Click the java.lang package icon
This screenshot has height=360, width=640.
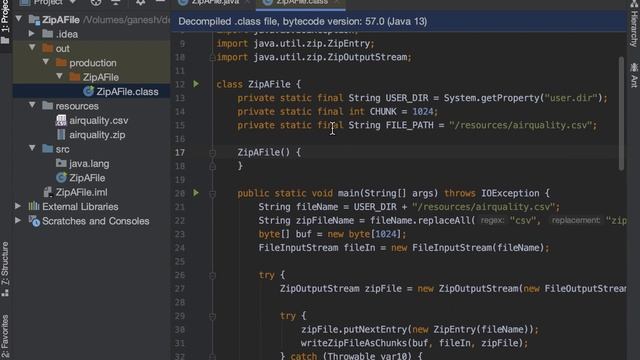click(61, 163)
